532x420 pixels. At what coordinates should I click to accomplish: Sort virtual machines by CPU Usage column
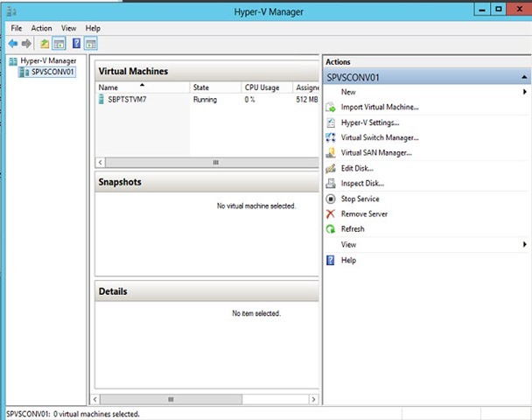click(267, 87)
